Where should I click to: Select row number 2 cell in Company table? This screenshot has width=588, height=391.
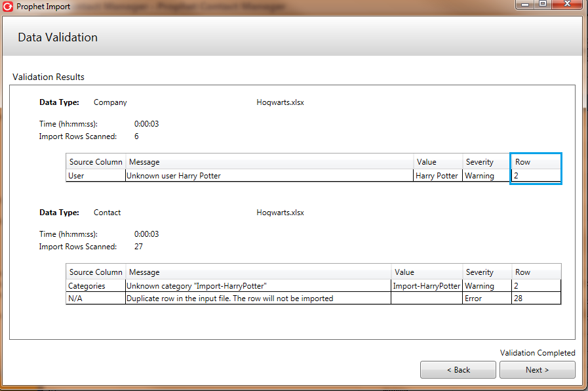point(536,176)
